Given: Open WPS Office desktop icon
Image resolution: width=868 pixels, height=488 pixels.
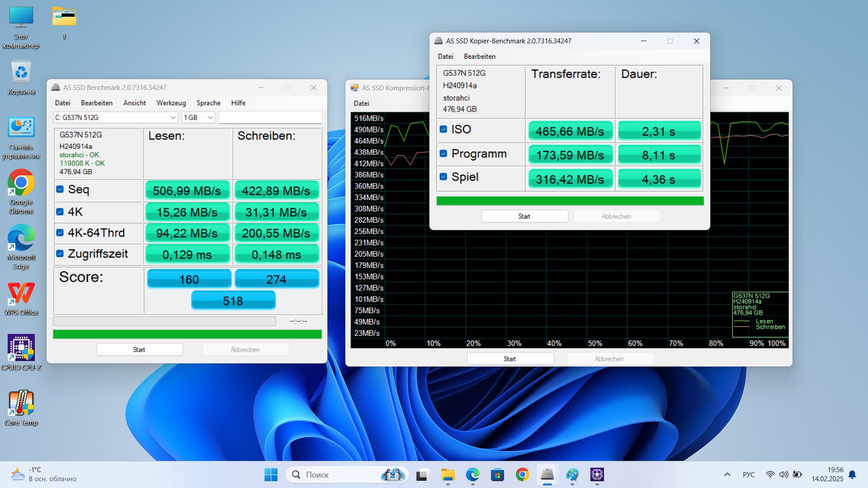Looking at the screenshot, I should [21, 293].
